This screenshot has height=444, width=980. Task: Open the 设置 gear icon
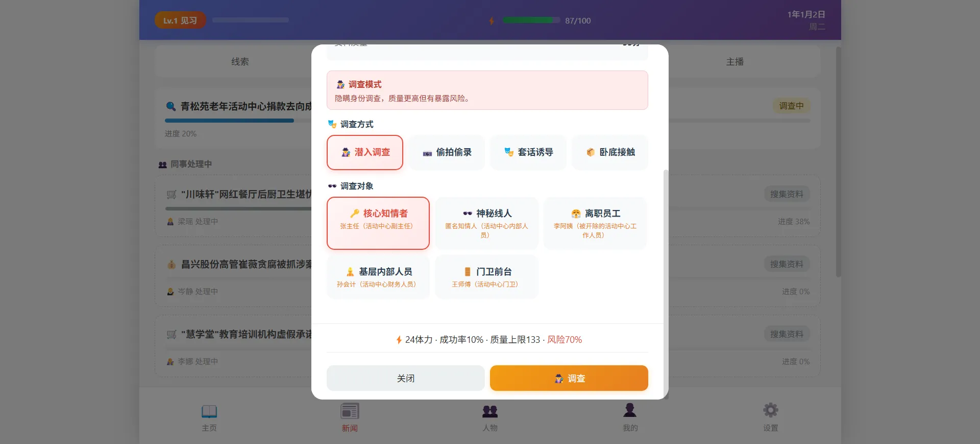click(771, 410)
